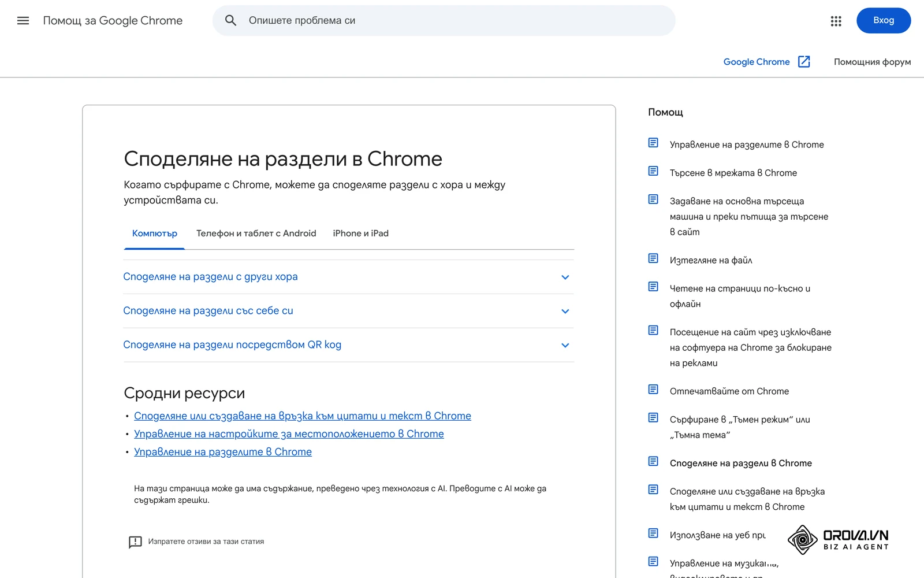Expand chevron for 'Споделяне на раздели със себе си'
This screenshot has height=578, width=924.
pyautogui.click(x=565, y=312)
